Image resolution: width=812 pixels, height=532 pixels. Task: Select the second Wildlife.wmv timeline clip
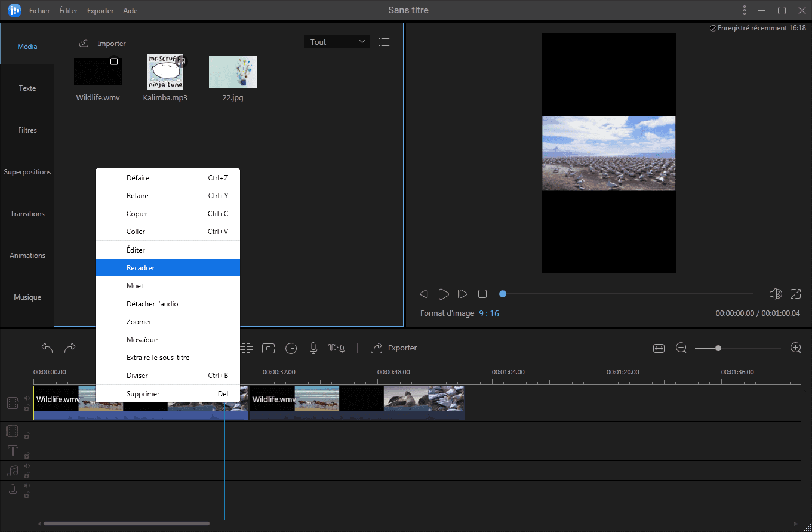pyautogui.click(x=357, y=403)
